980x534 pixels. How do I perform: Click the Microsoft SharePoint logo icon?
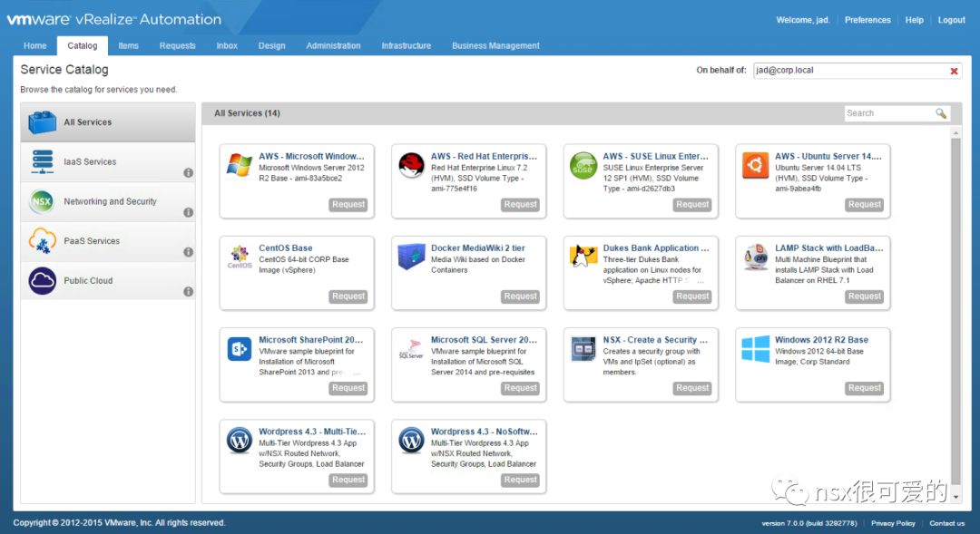click(240, 349)
